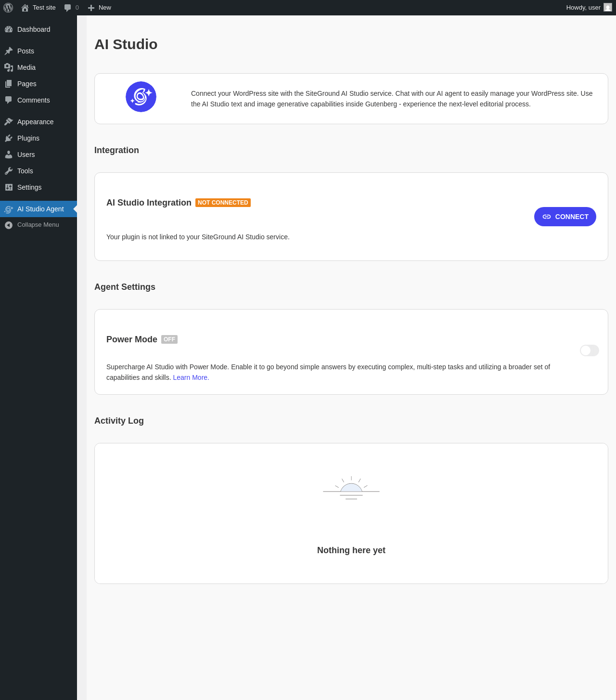Click the plus New icon
The width and height of the screenshot is (616, 700).
[x=91, y=8]
